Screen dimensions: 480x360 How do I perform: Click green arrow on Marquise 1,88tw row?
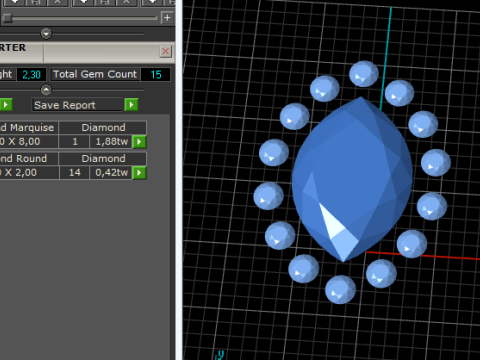[x=139, y=142]
